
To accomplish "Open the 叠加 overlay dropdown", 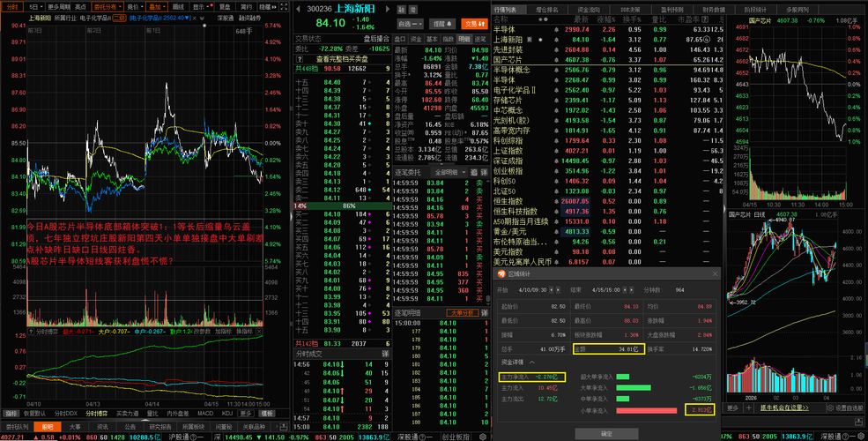I will 157,7.
